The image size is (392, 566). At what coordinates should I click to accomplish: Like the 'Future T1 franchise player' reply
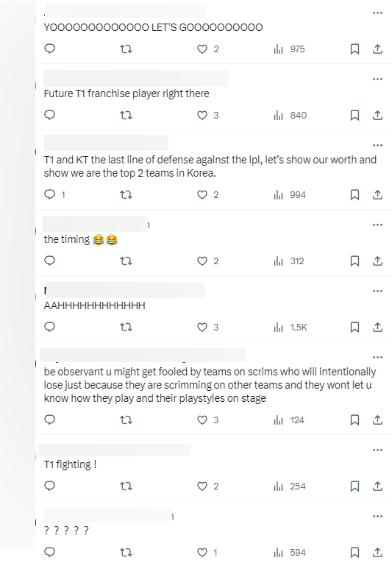[x=207, y=115]
